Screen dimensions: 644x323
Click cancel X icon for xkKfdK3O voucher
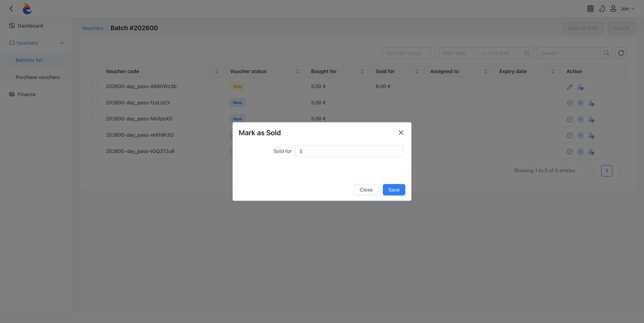580,135
